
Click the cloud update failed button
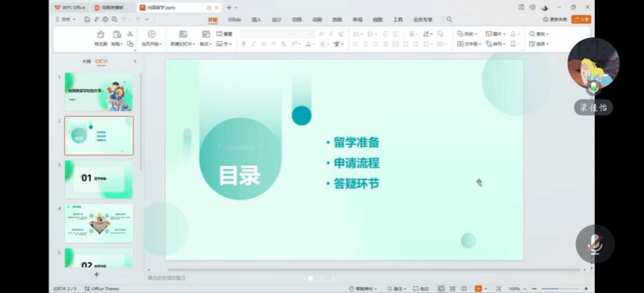pyautogui.click(x=554, y=19)
